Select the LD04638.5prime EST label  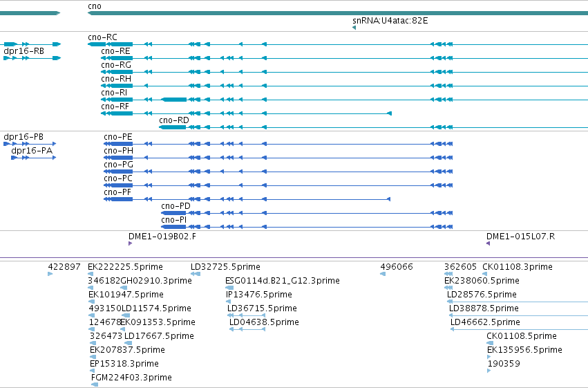pyautogui.click(x=264, y=322)
